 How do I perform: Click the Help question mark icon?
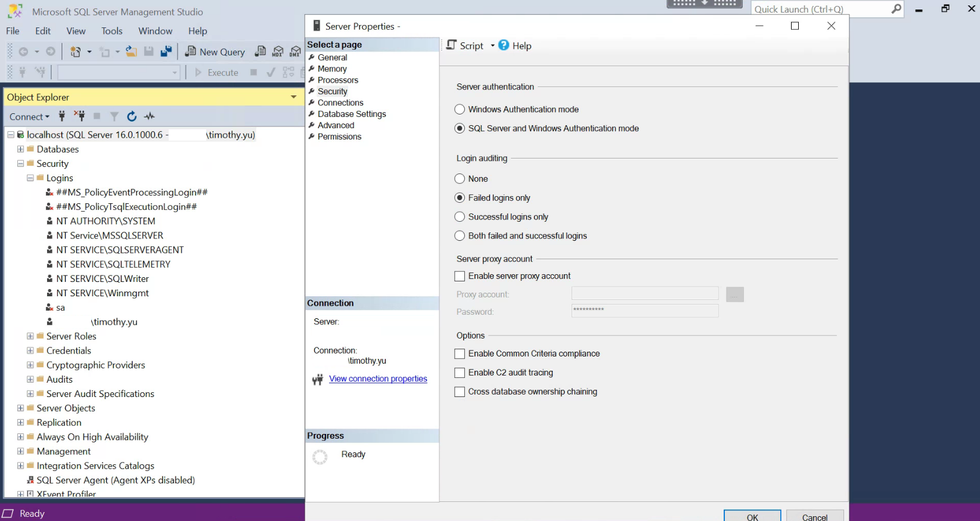[504, 45]
